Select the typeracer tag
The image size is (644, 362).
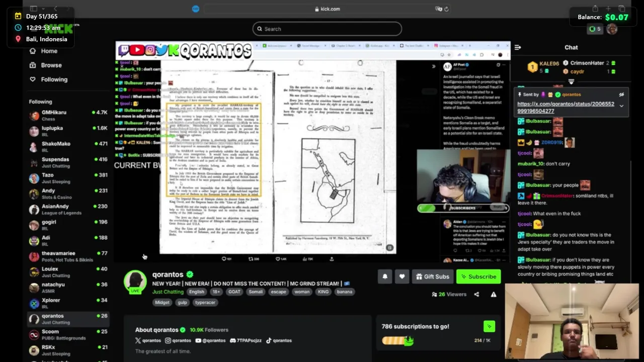coord(205,303)
